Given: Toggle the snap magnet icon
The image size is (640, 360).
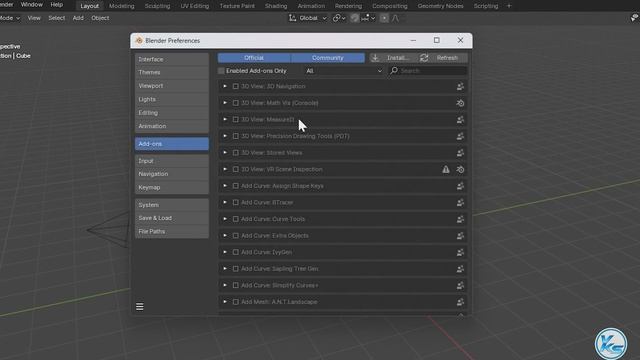Looking at the screenshot, I should click(354, 18).
